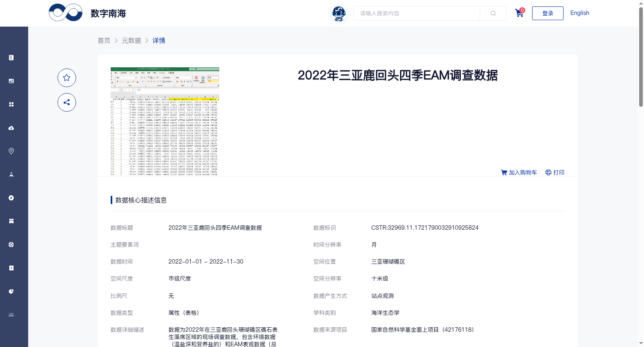The width and height of the screenshot is (644, 347).
Task: Click the 数据产生方式 field label
Action: 330,296
